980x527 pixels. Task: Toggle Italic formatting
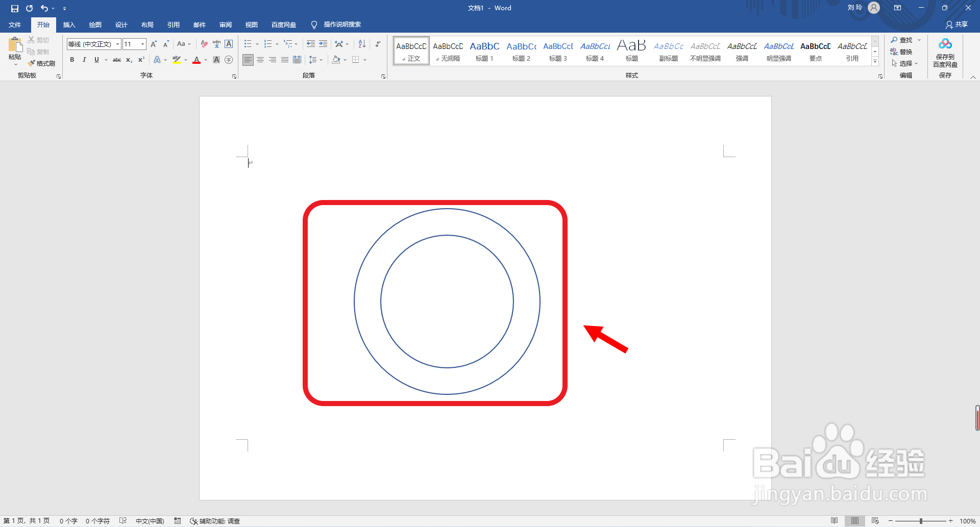click(x=84, y=60)
